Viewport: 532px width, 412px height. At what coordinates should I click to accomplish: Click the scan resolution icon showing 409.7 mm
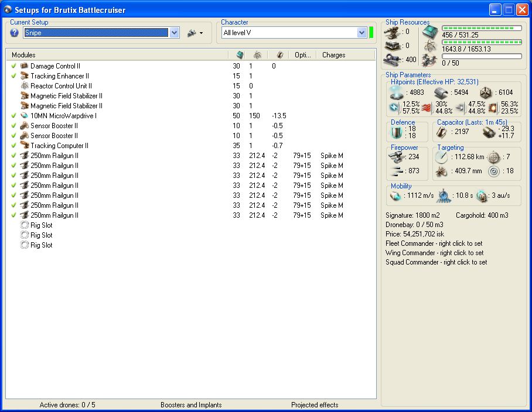click(x=441, y=171)
